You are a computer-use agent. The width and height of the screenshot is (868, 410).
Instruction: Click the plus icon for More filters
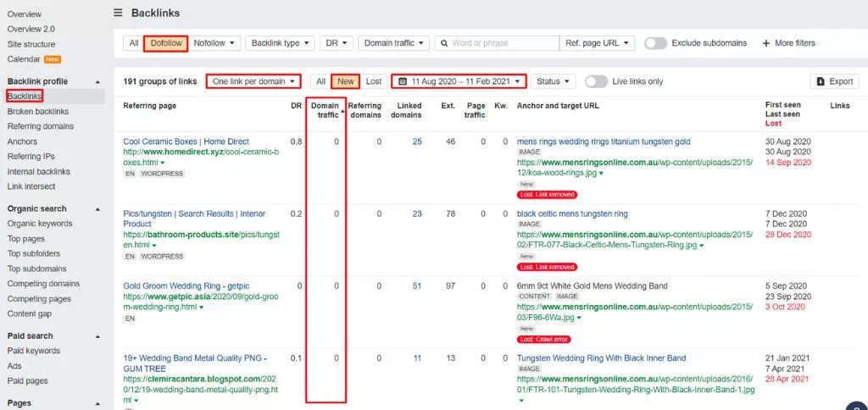[766, 43]
